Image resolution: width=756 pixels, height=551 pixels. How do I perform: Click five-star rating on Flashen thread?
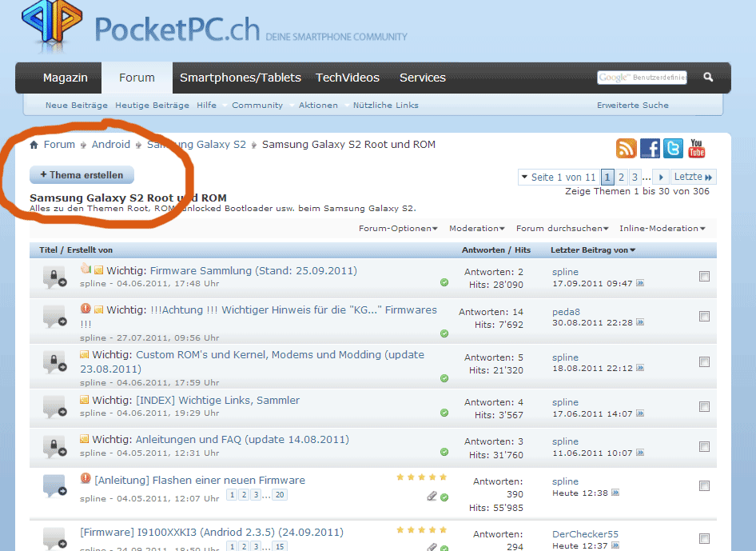(422, 477)
